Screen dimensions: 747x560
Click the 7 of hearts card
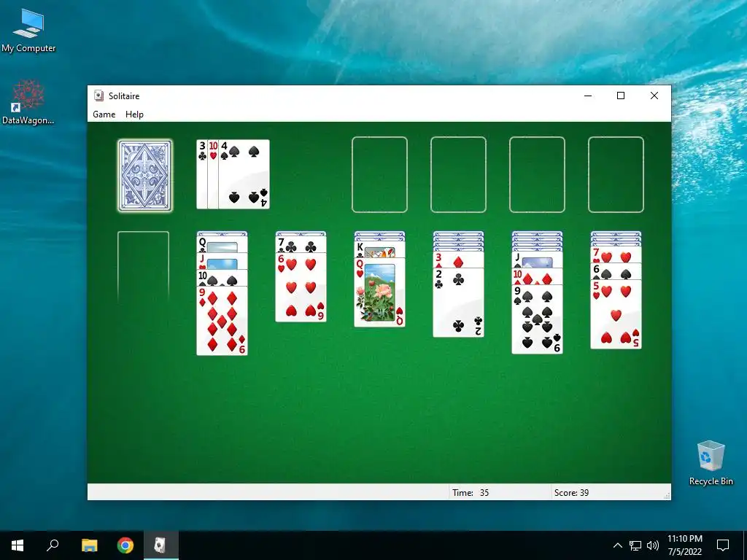(x=616, y=255)
